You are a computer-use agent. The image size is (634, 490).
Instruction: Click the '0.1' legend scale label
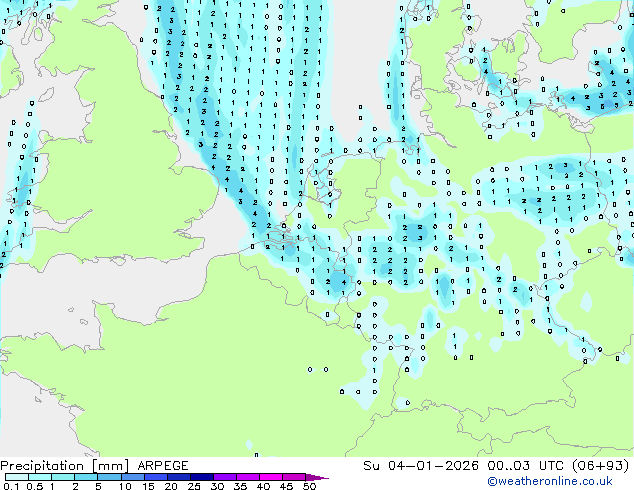coord(11,486)
